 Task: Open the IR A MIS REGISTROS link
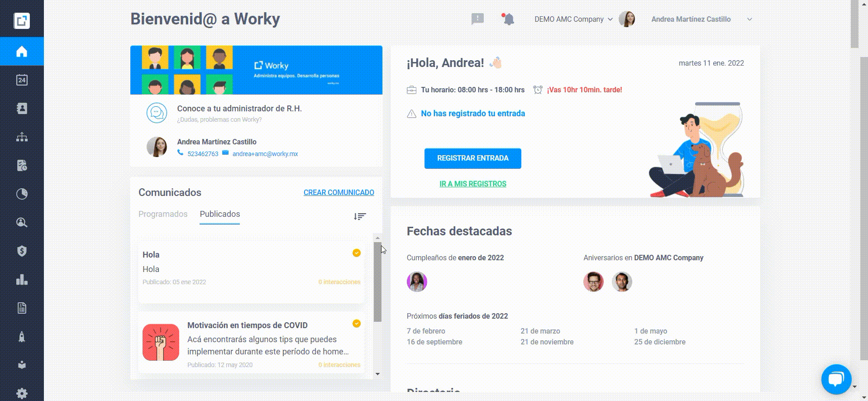coord(473,184)
